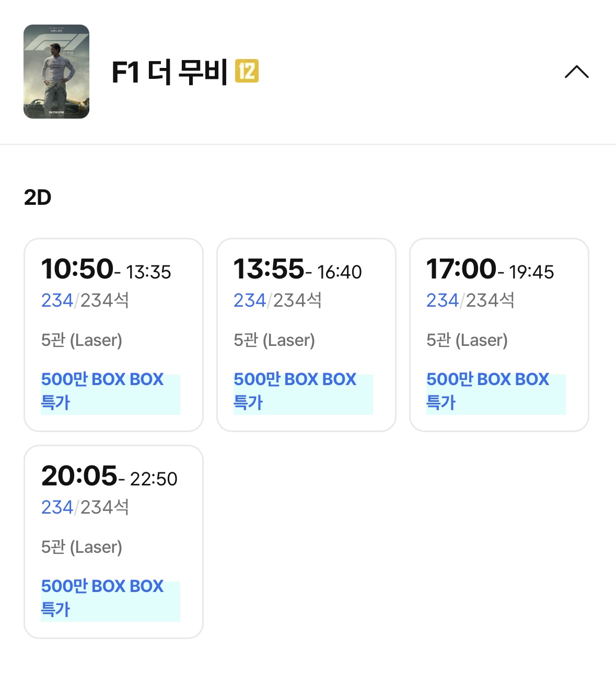Viewport: 616px width, 685px height.
Task: Open the F1 movie poster thumbnail
Action: [56, 72]
